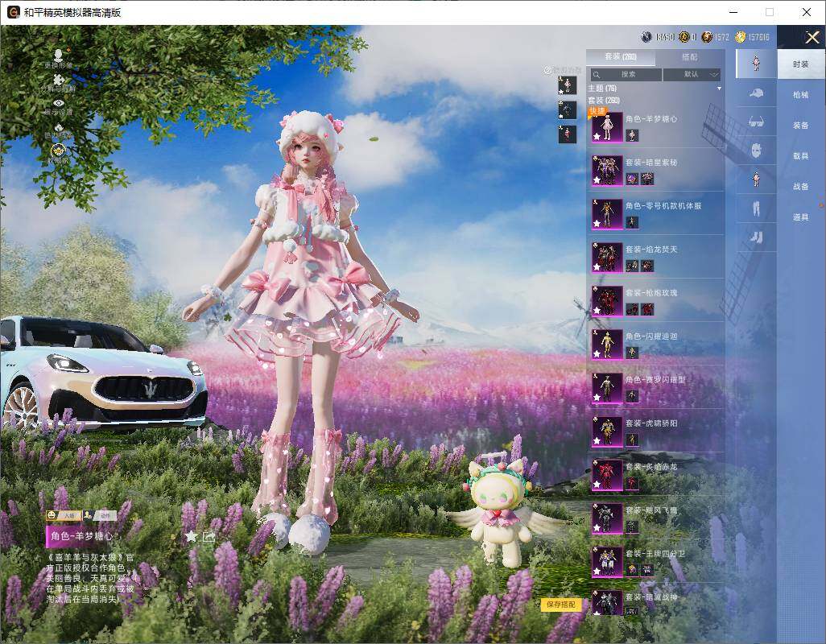This screenshot has width=826, height=644.
Task: Click the sub-item icon under 套装-虎啸骄阳
Action: coord(632,440)
